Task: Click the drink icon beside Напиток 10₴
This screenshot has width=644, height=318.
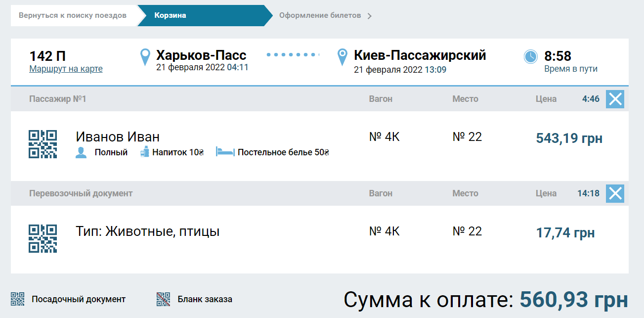Action: click(144, 152)
